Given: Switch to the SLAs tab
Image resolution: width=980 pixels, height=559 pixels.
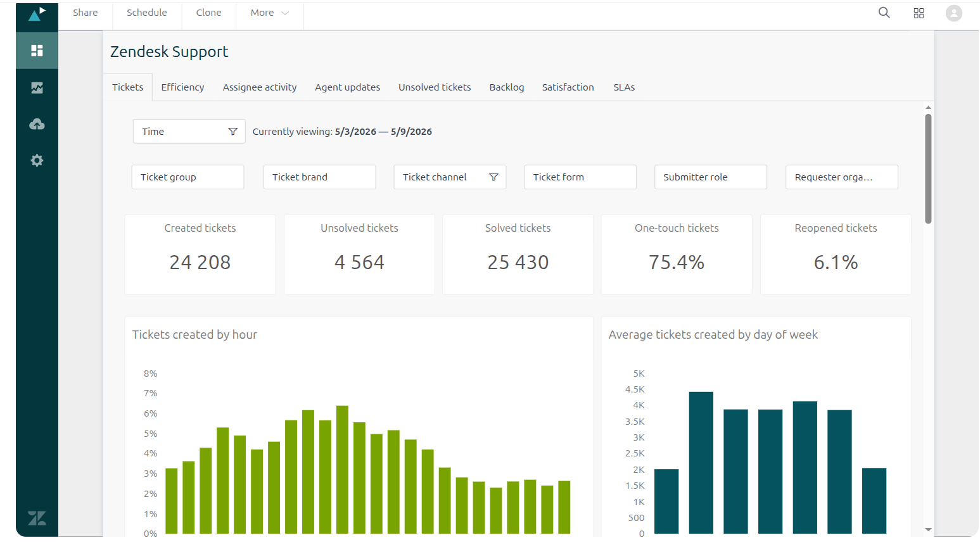Looking at the screenshot, I should point(624,87).
